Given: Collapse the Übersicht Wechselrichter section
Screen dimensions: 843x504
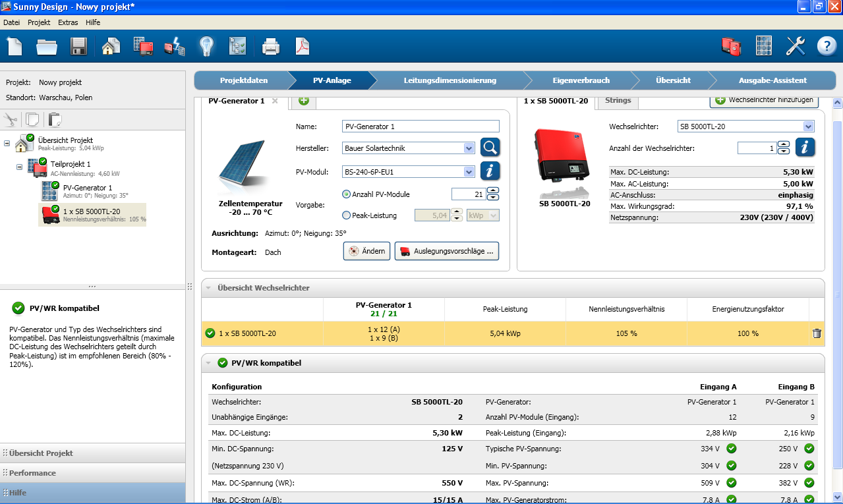Looking at the screenshot, I should tap(208, 288).
